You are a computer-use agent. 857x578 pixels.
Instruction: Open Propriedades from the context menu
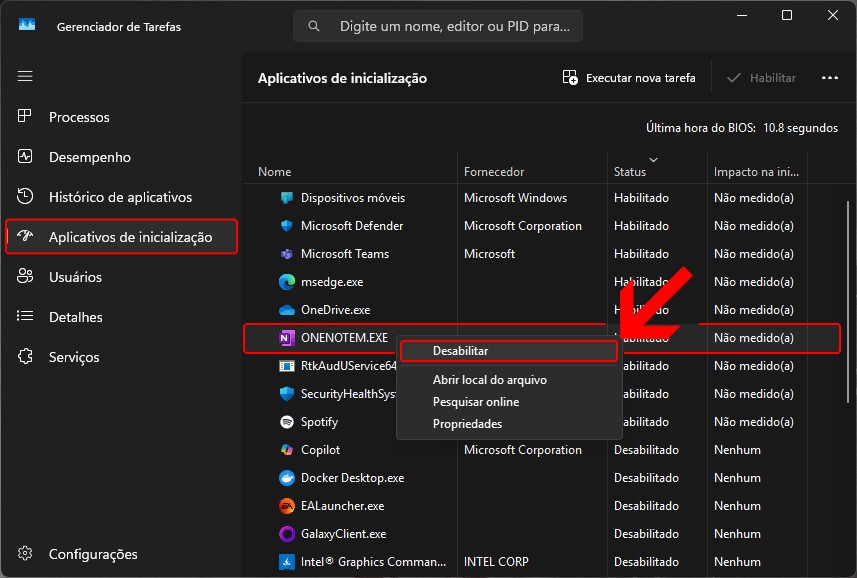467,424
